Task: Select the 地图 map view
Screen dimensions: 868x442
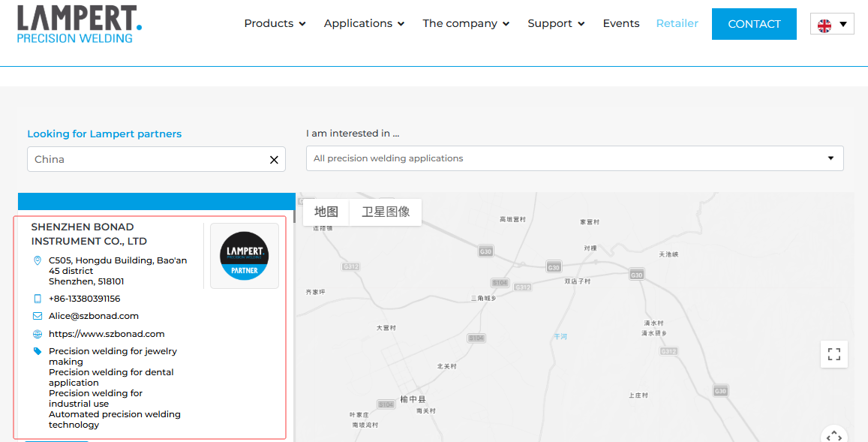Action: point(326,212)
